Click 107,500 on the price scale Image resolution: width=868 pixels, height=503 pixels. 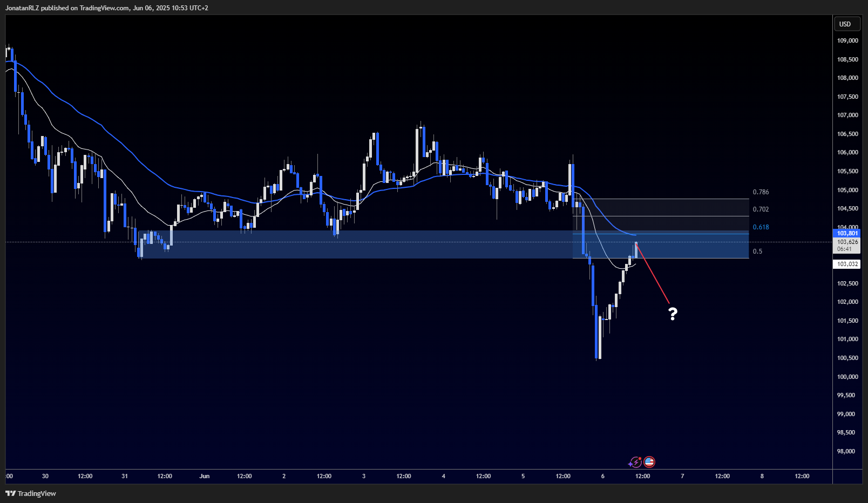point(847,97)
